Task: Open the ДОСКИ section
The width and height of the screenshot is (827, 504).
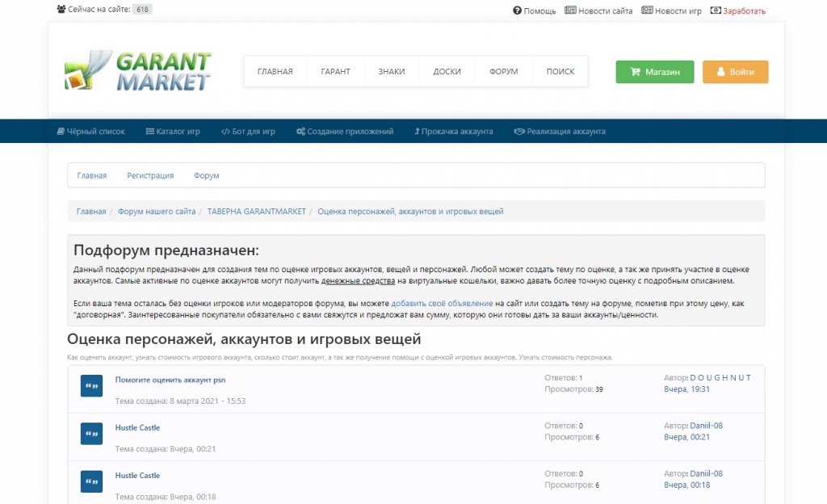Action: click(x=447, y=71)
